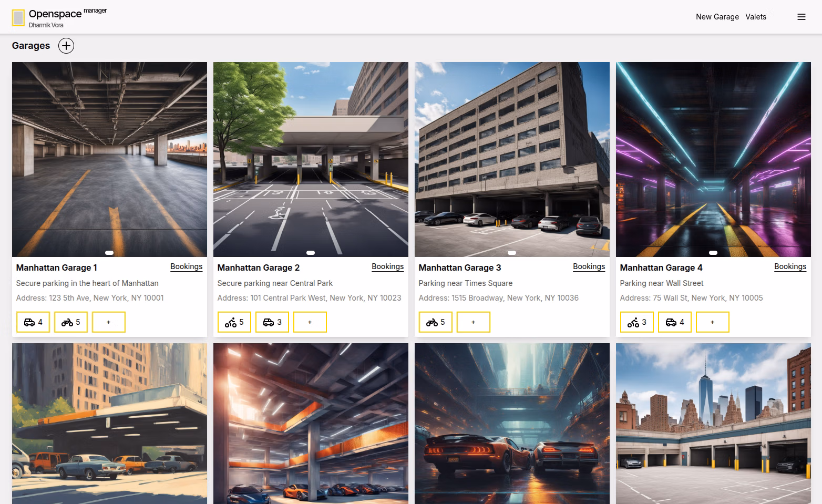
Task: Go to the Valets page
Action: click(x=756, y=17)
